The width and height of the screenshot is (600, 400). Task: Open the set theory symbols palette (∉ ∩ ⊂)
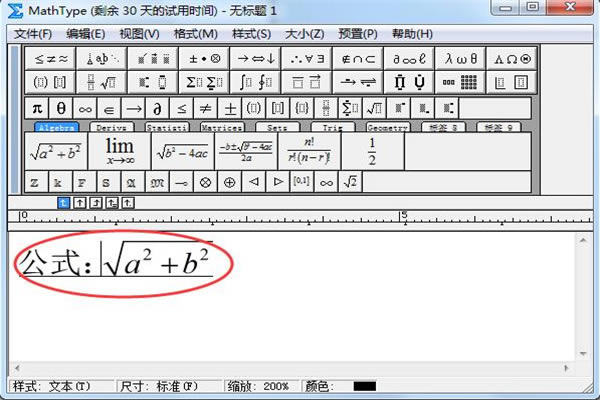pyautogui.click(x=358, y=59)
